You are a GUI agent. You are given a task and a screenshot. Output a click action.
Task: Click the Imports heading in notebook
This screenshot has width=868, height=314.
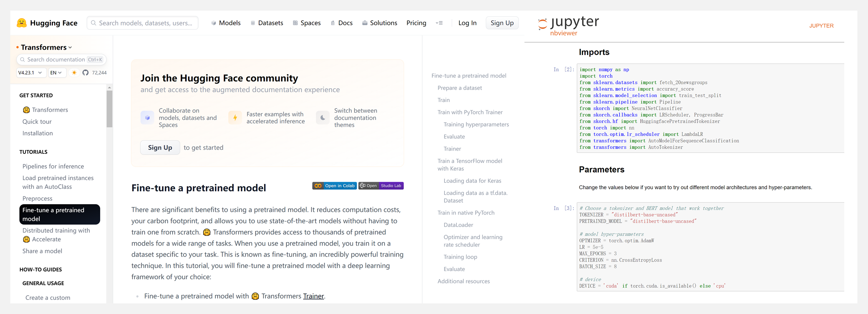pyautogui.click(x=594, y=52)
